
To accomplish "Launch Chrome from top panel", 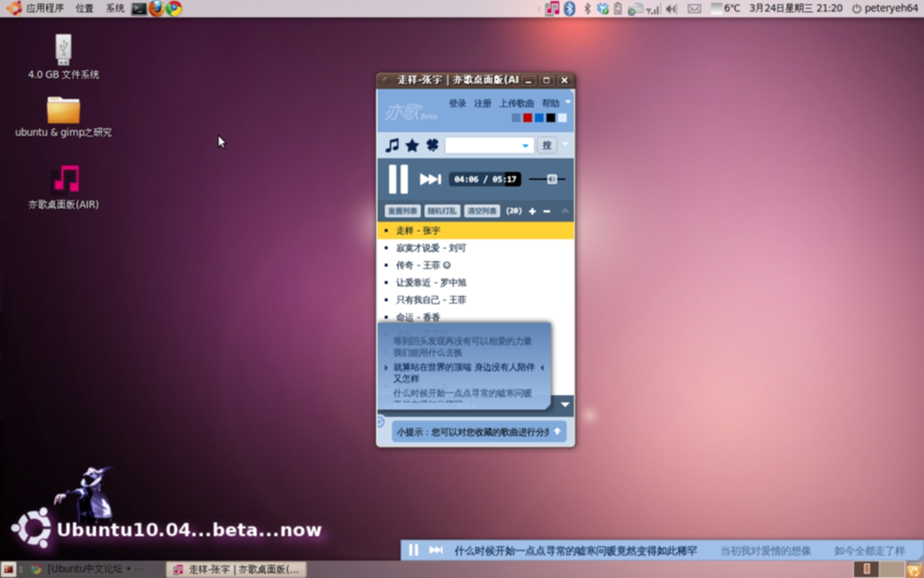I will pos(174,9).
